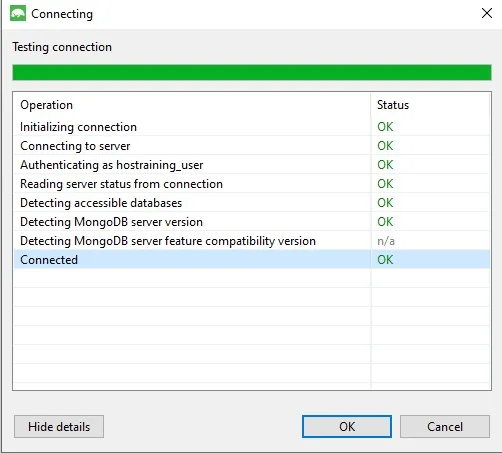Click the Cancel button

(445, 426)
